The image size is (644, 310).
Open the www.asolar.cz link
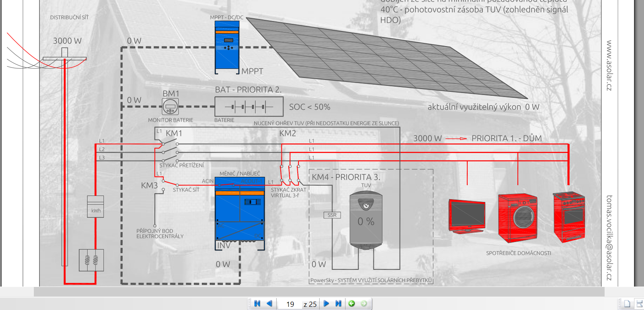609,66
